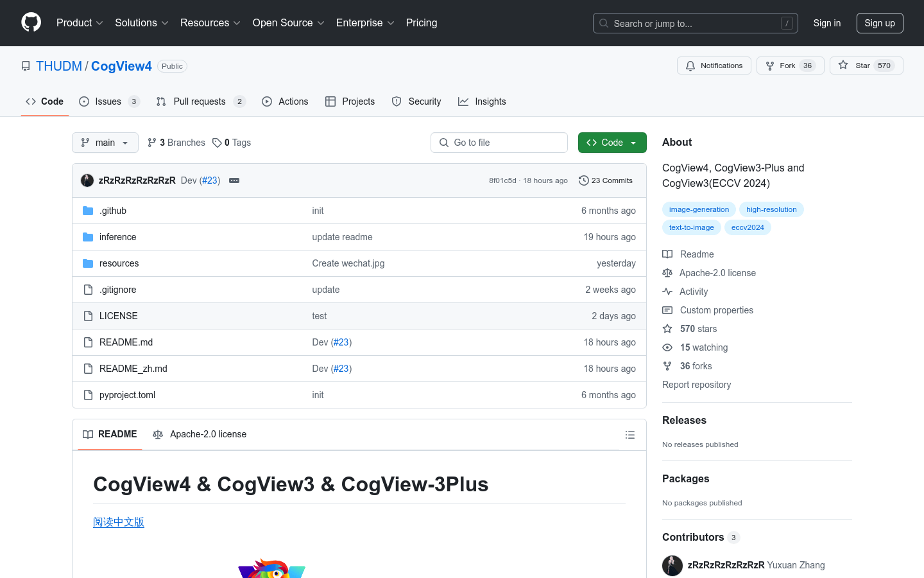Click the Sign in link
Screen dimensions: 924x578
click(x=827, y=23)
